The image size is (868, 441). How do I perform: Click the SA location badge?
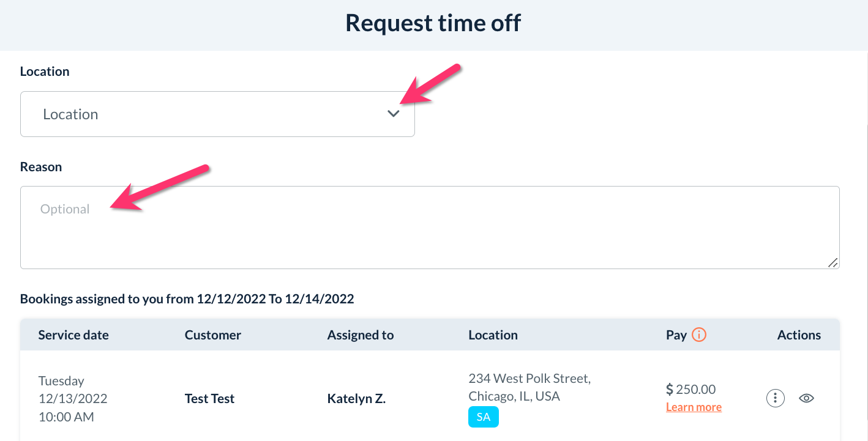[x=484, y=417]
